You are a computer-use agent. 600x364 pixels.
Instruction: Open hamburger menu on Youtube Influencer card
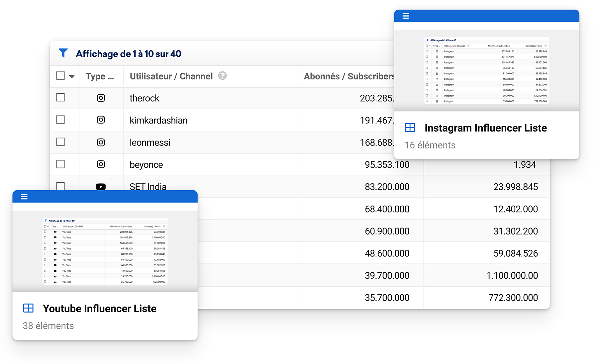(24, 197)
